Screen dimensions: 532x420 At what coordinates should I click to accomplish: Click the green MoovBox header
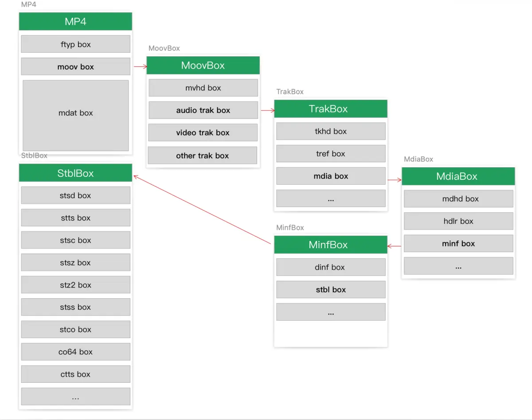pyautogui.click(x=203, y=65)
